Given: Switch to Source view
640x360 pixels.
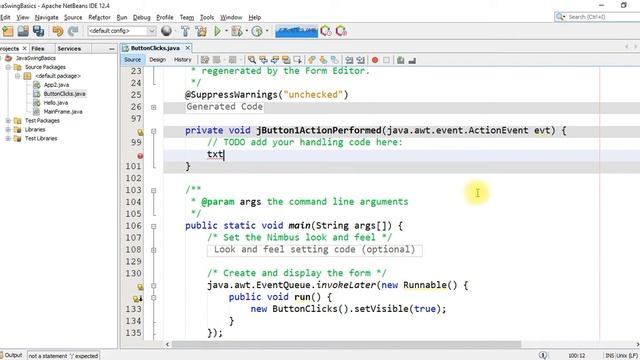Looking at the screenshot, I should [x=133, y=60].
